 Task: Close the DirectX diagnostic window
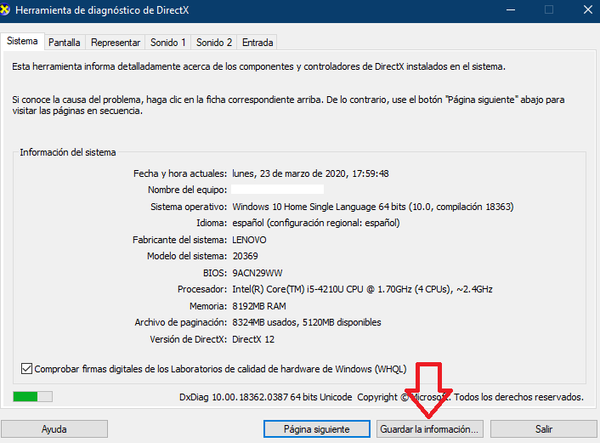click(x=588, y=10)
